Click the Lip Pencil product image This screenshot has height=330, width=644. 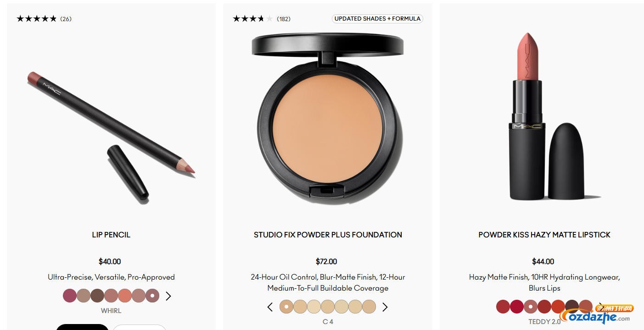(111, 135)
